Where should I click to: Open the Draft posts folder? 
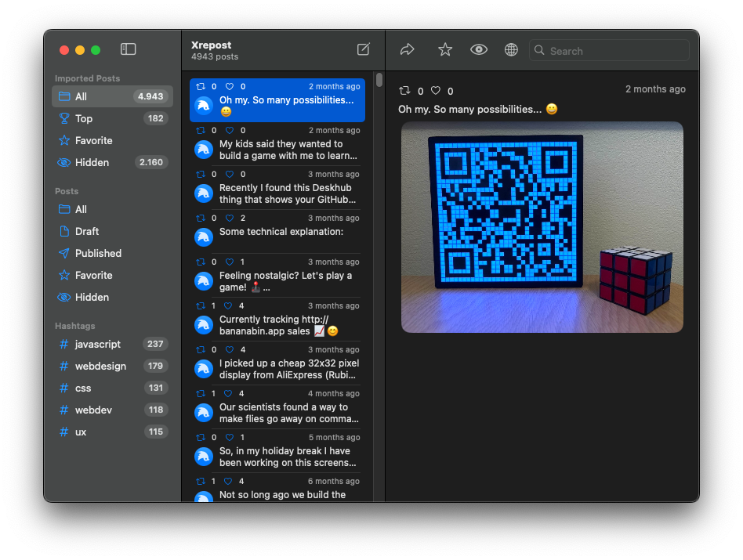point(87,231)
